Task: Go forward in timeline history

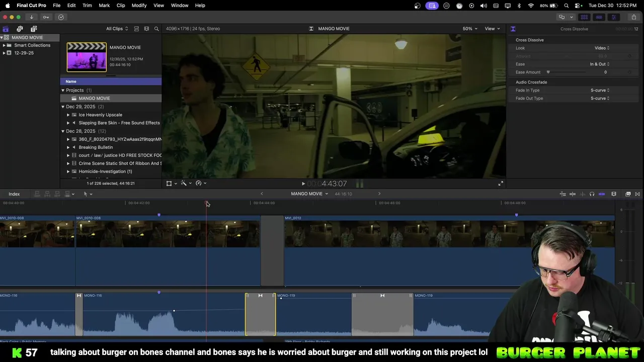Action: coord(379,194)
